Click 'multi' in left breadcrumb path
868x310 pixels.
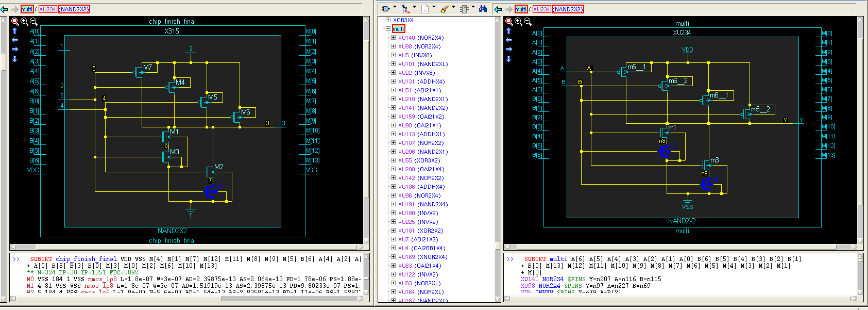tap(27, 9)
